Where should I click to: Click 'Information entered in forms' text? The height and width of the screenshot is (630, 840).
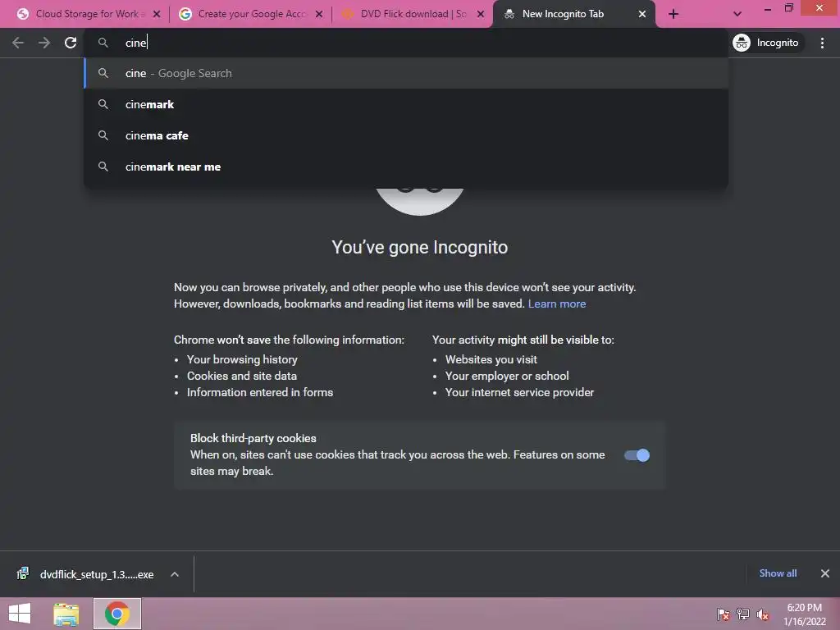(x=260, y=393)
